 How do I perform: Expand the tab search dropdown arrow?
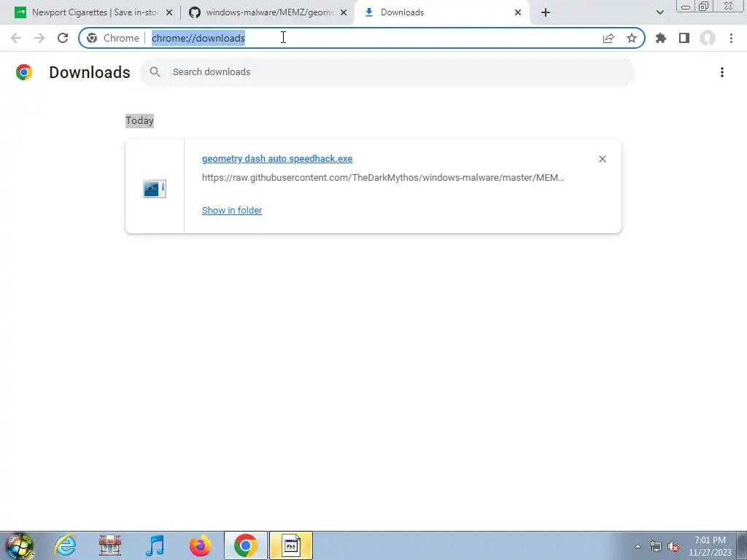(x=659, y=12)
